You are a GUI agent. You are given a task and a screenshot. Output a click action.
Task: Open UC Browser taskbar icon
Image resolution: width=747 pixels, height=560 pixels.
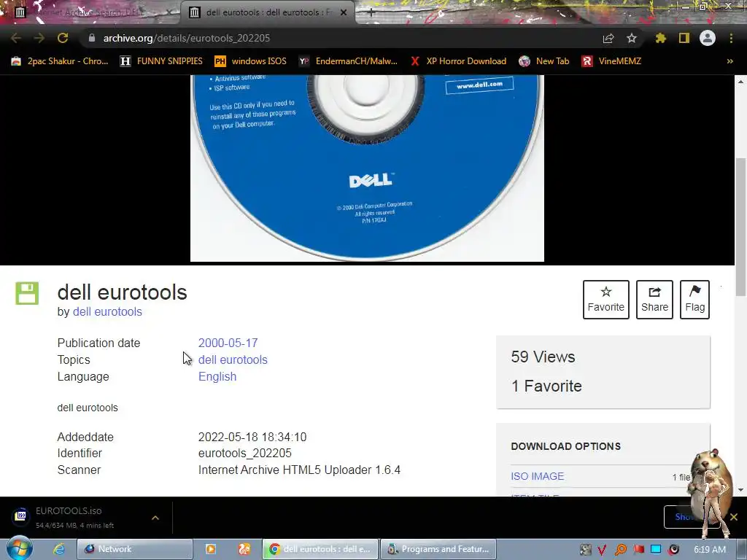click(244, 549)
